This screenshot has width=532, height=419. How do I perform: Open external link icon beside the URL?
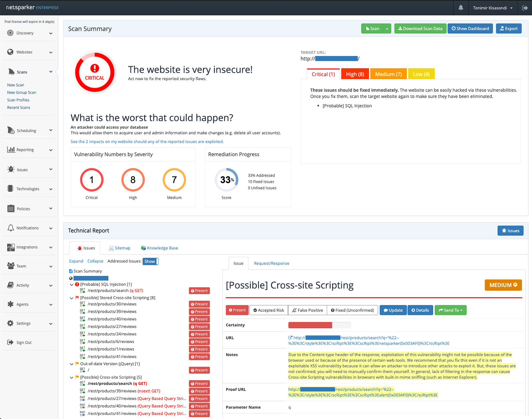pyautogui.click(x=290, y=337)
